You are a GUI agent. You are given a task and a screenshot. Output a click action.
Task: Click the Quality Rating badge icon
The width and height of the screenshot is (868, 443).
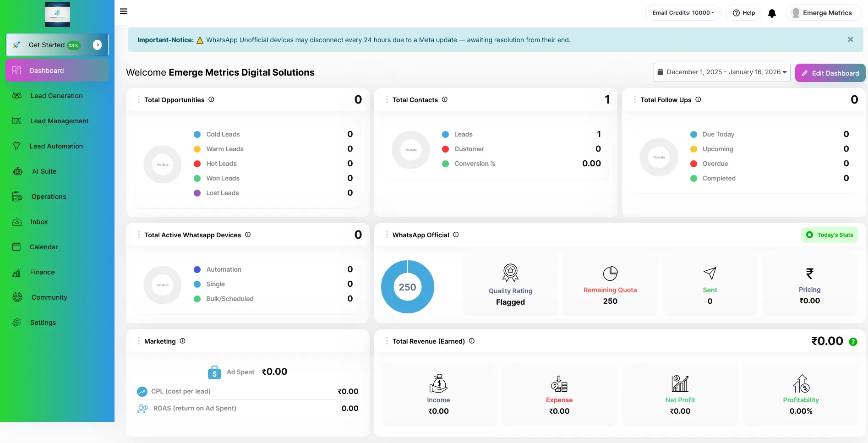pyautogui.click(x=510, y=273)
